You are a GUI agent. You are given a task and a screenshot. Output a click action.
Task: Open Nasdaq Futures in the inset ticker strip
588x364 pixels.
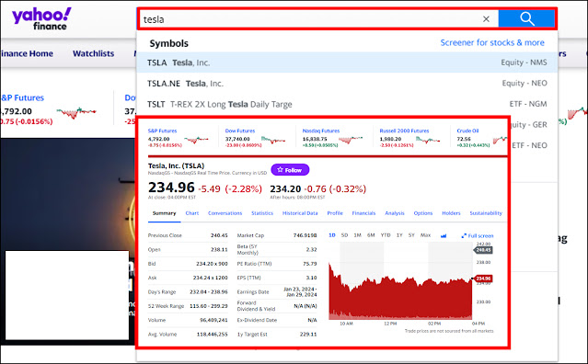pyautogui.click(x=320, y=131)
